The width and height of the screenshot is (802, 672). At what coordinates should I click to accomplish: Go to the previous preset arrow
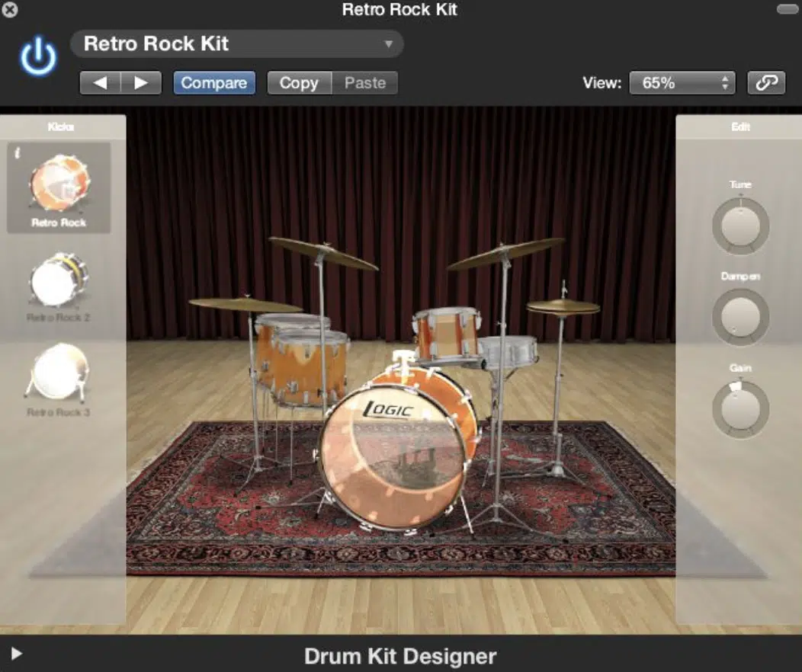coord(101,83)
